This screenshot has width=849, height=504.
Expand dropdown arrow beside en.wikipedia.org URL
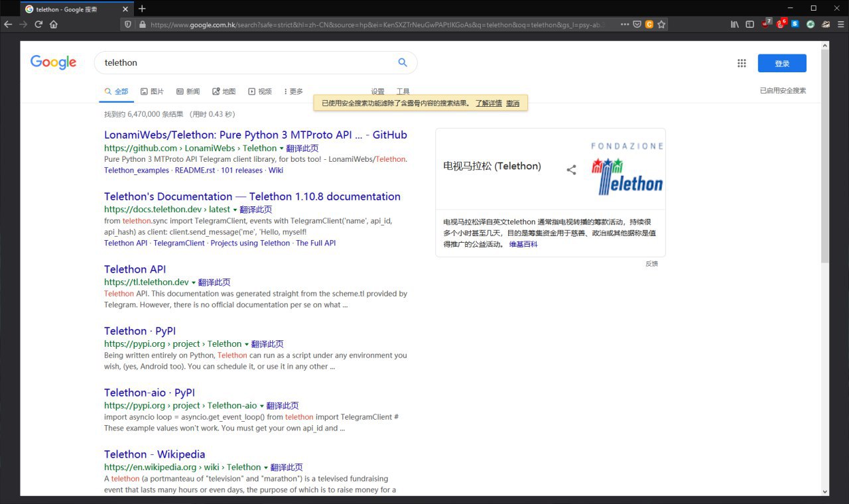tap(266, 468)
